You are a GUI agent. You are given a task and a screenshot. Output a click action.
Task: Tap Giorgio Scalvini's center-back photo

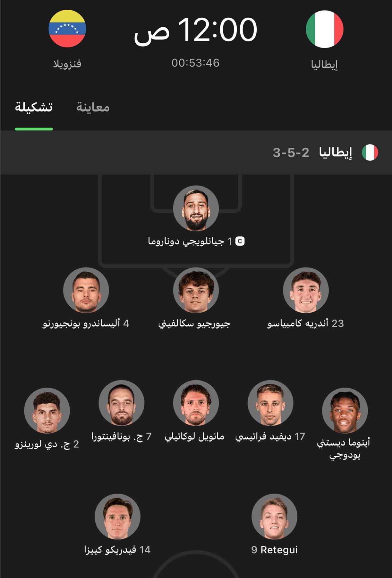tap(196, 290)
